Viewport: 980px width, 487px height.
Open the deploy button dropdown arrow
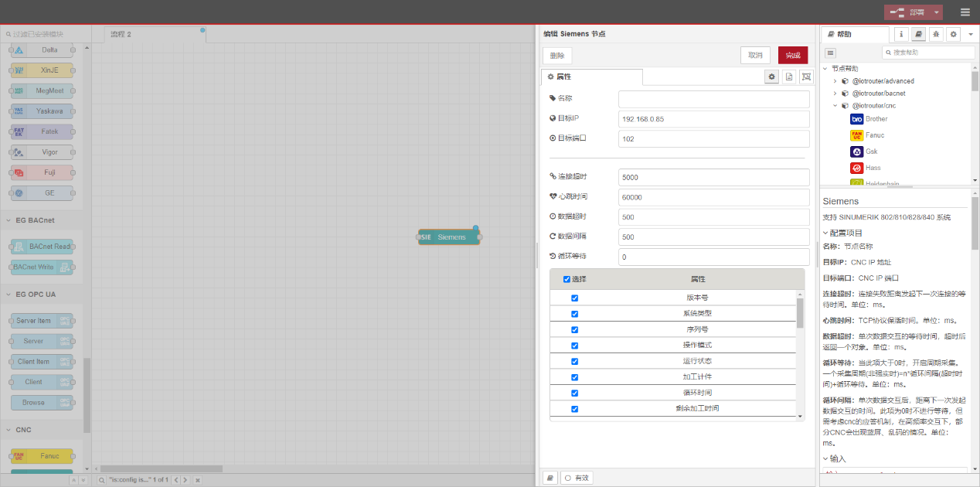pyautogui.click(x=937, y=12)
